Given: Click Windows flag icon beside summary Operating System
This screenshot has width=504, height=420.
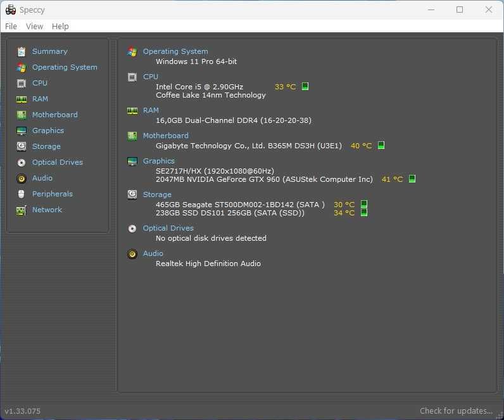Looking at the screenshot, I should (x=132, y=51).
